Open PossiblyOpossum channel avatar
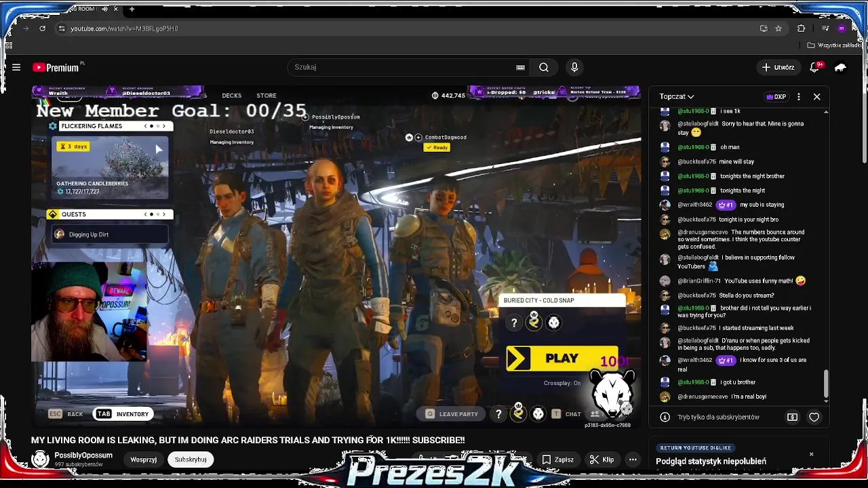868x488 pixels. click(x=41, y=459)
